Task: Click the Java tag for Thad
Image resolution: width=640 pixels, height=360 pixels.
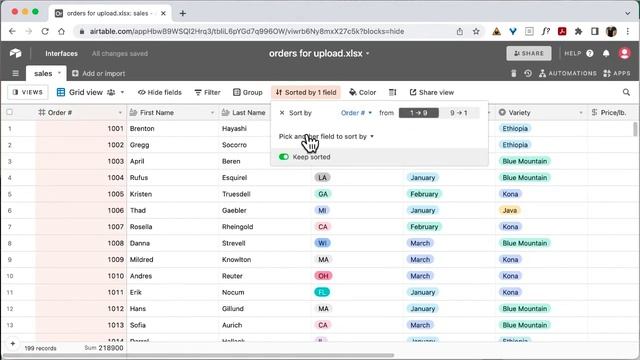Action: pyautogui.click(x=509, y=211)
